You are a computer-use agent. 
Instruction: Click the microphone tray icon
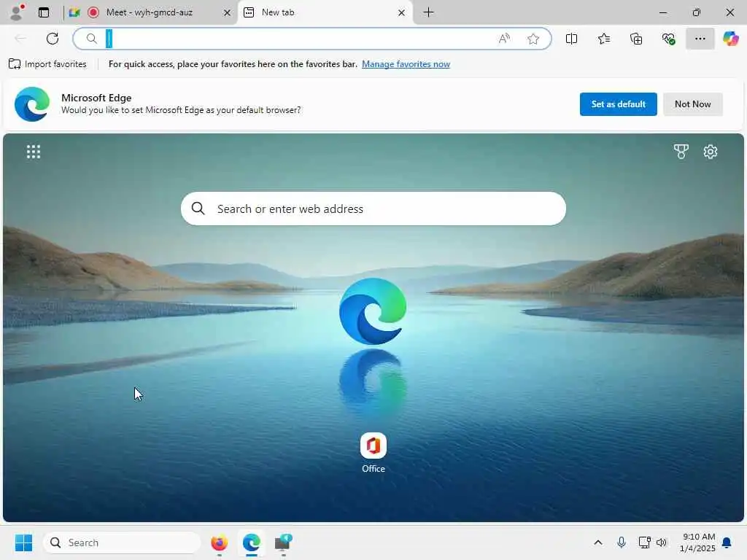[622, 542]
